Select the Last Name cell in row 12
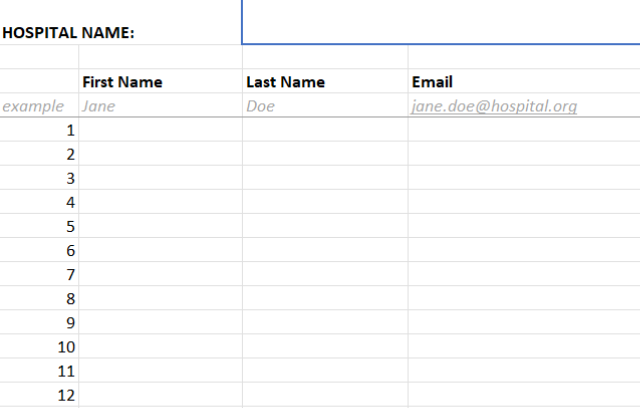 [325, 395]
